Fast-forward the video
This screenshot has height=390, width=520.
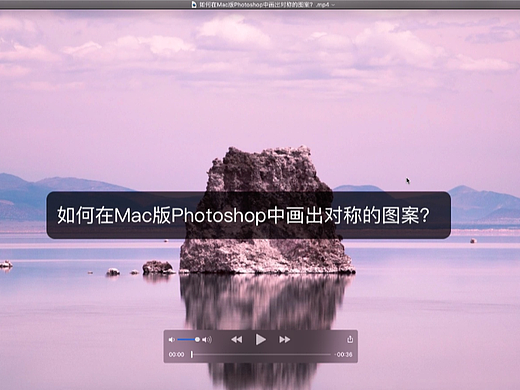pos(284,340)
